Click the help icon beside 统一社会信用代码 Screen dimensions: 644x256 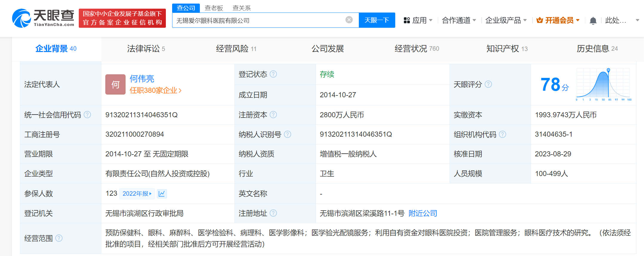tap(87, 115)
